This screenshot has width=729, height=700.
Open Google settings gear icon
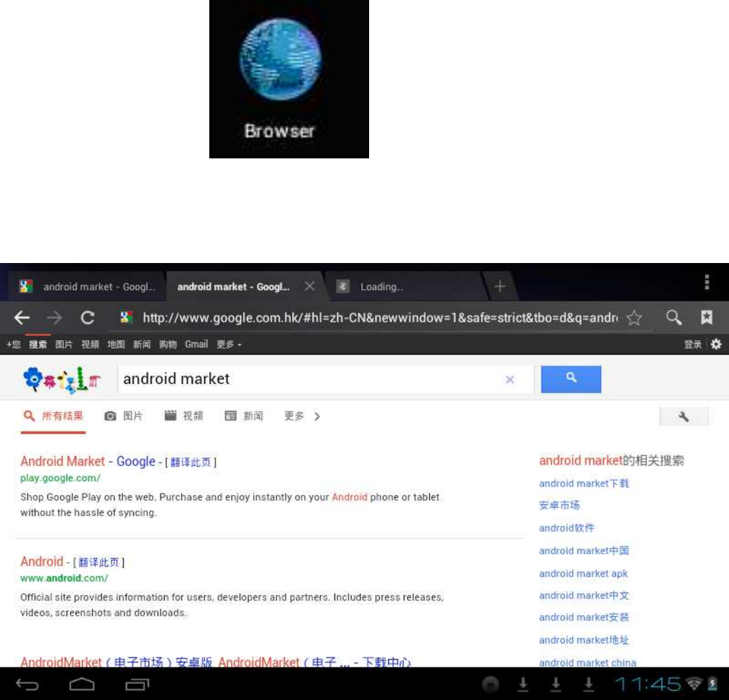point(716,344)
